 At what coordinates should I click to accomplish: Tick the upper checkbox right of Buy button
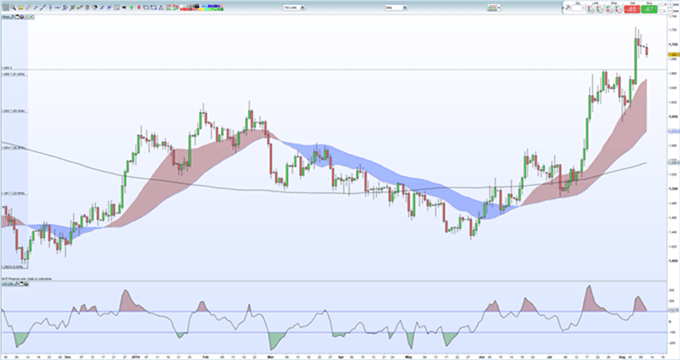661,5
